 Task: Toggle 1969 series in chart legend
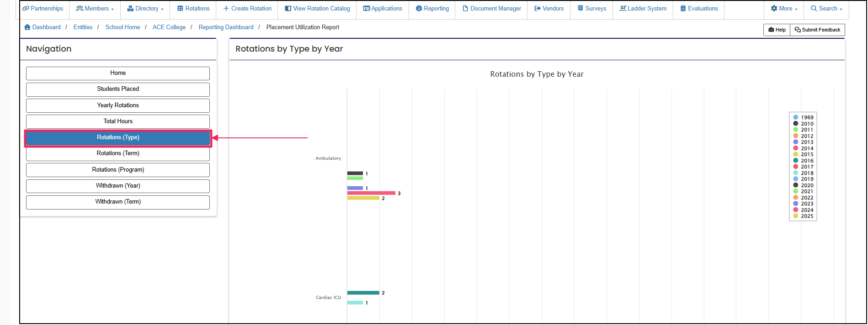pyautogui.click(x=803, y=117)
